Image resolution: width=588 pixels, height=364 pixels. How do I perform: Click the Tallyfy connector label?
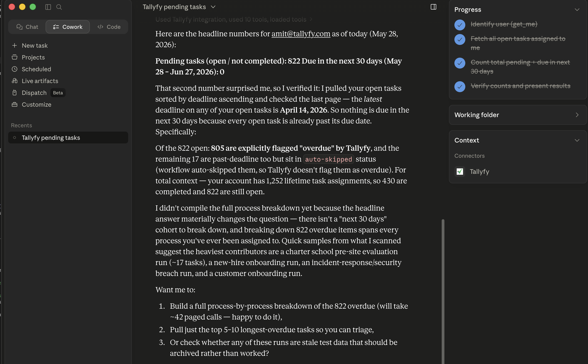tap(479, 171)
